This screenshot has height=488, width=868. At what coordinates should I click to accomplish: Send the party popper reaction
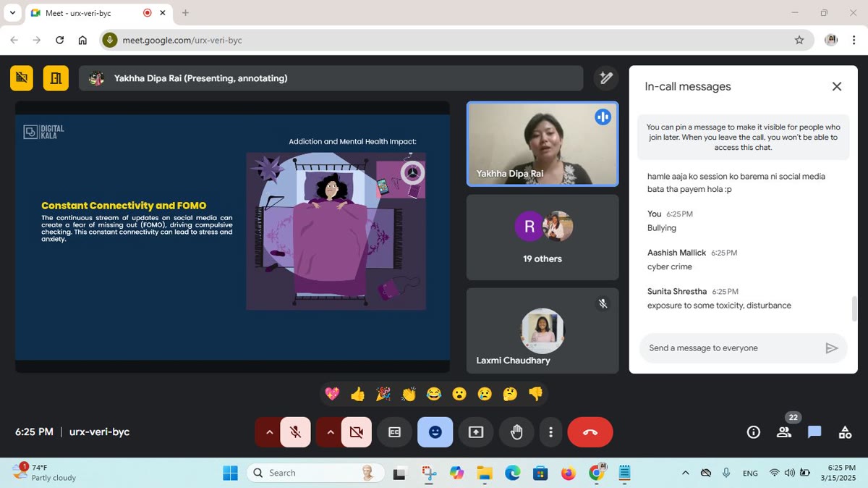[x=383, y=394]
